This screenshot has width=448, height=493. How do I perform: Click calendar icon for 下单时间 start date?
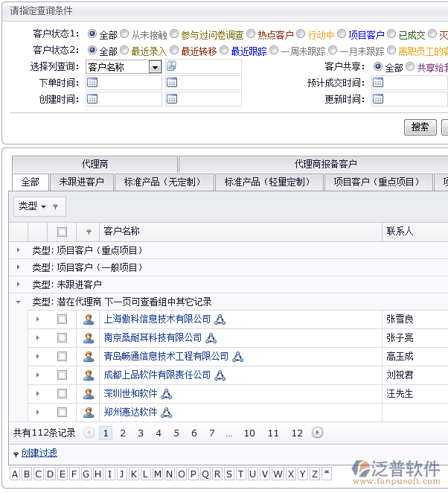point(92,83)
